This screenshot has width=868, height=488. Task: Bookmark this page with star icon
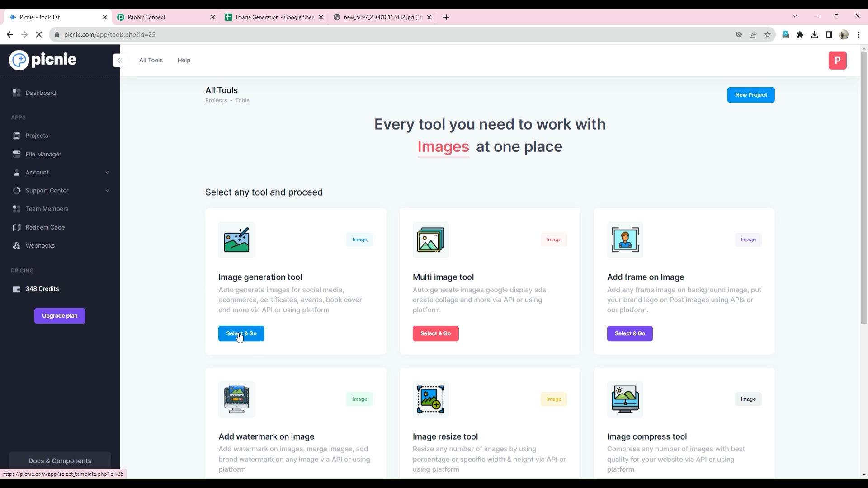tap(768, 35)
